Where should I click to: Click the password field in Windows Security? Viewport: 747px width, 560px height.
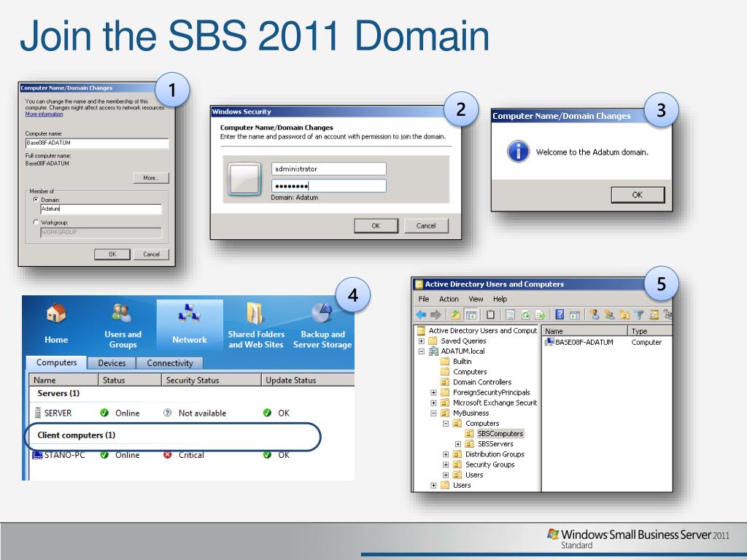click(x=329, y=186)
